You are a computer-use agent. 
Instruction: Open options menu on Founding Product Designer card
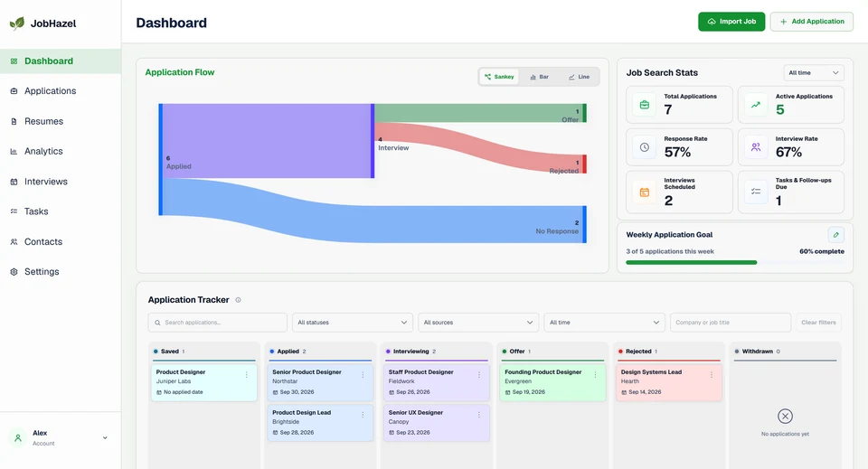pos(595,375)
